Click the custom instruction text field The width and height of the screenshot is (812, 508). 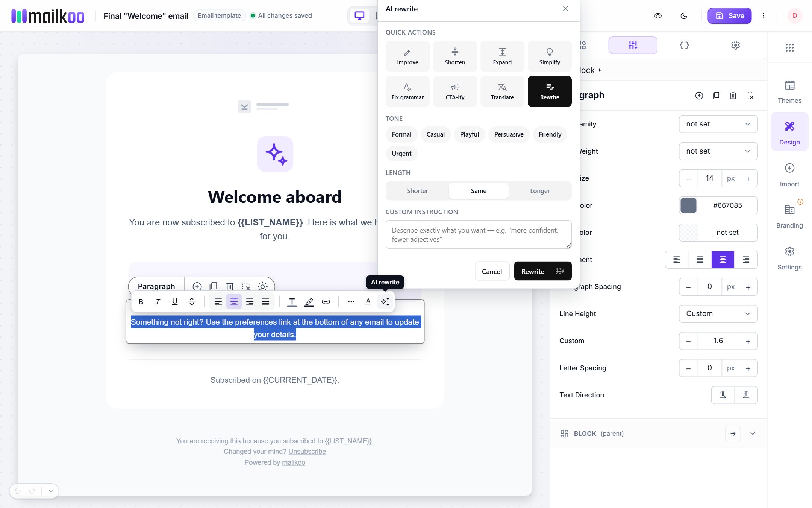(x=479, y=234)
